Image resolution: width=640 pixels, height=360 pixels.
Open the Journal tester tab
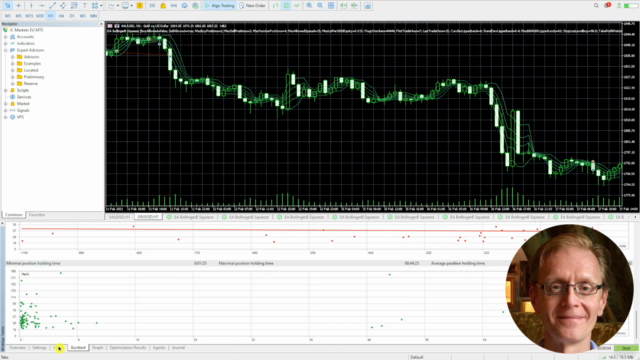tap(178, 348)
